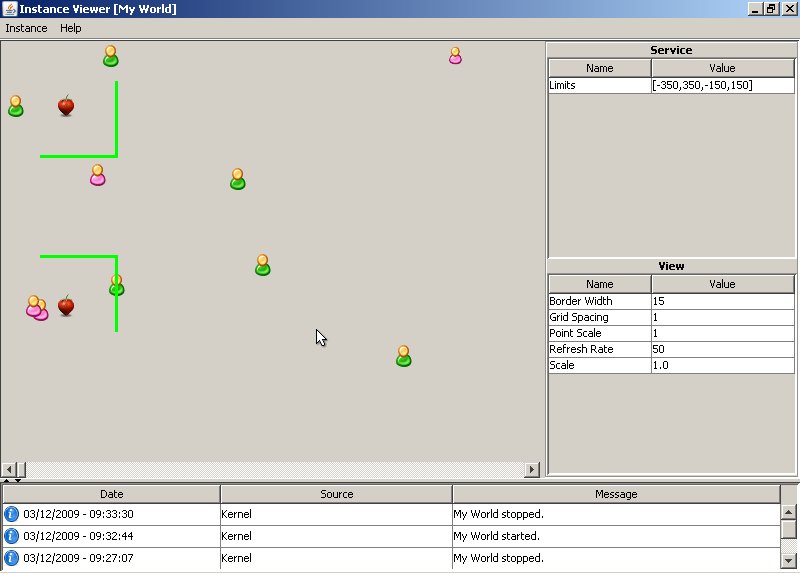This screenshot has height=574, width=800.
Task: Click the Java icon in the title bar
Action: 9,9
